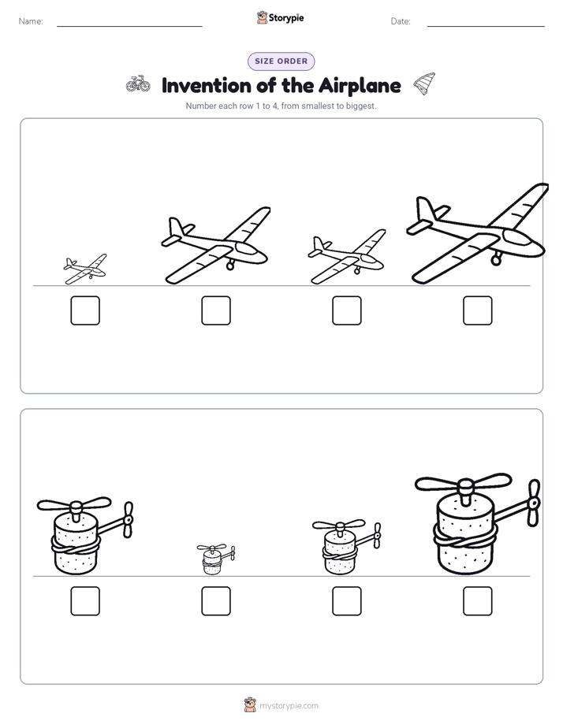Click the smallest propeller toy in second row
The height and width of the screenshot is (728, 563).
tap(216, 560)
